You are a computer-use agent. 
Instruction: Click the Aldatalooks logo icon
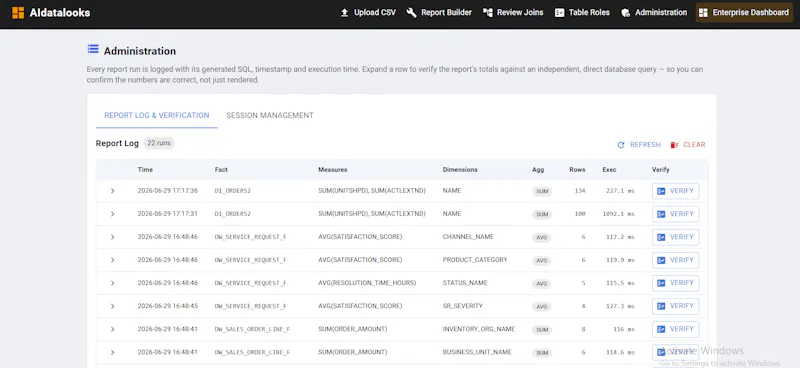tap(18, 13)
